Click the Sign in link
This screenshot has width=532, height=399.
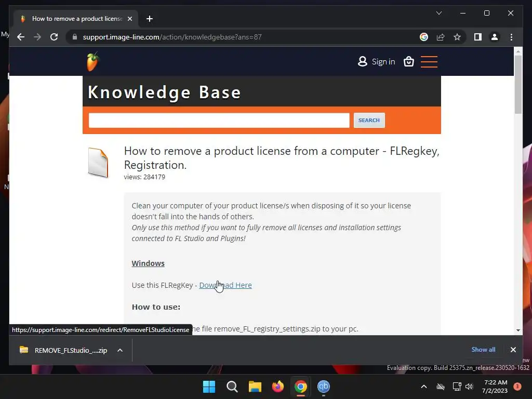click(x=383, y=62)
